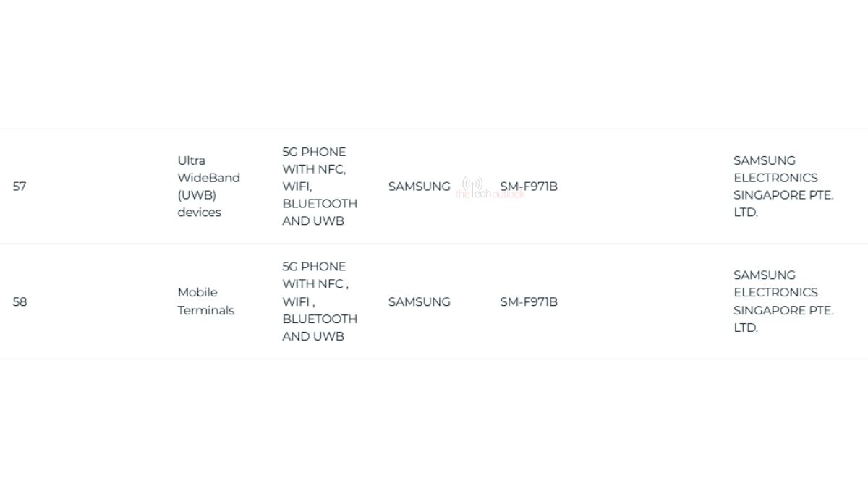Click SAMSUNG brand in row 58
The height and width of the screenshot is (488, 868).
coord(419,301)
